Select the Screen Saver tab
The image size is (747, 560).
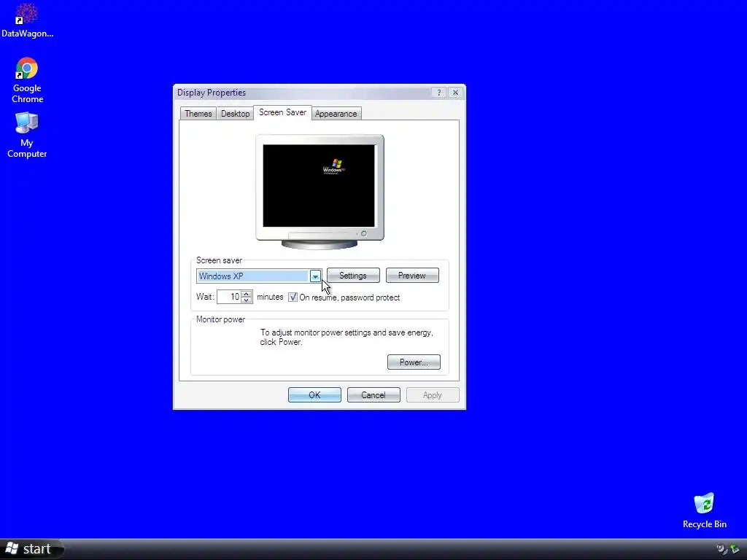point(282,112)
